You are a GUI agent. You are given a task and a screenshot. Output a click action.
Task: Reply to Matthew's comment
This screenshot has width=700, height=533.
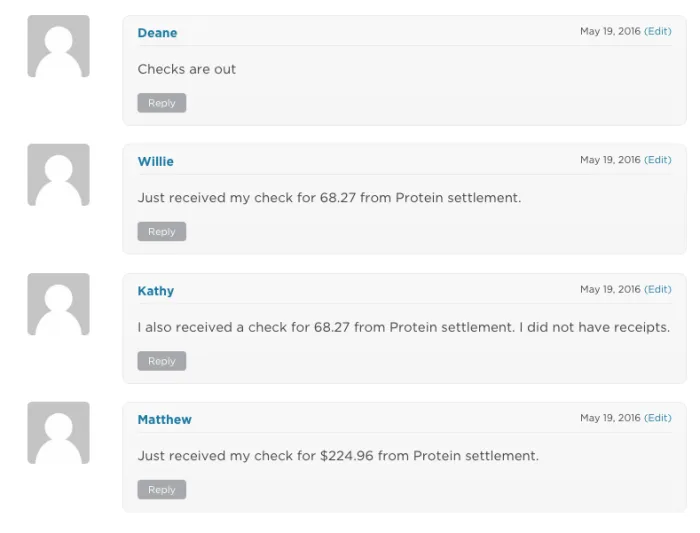pos(161,490)
